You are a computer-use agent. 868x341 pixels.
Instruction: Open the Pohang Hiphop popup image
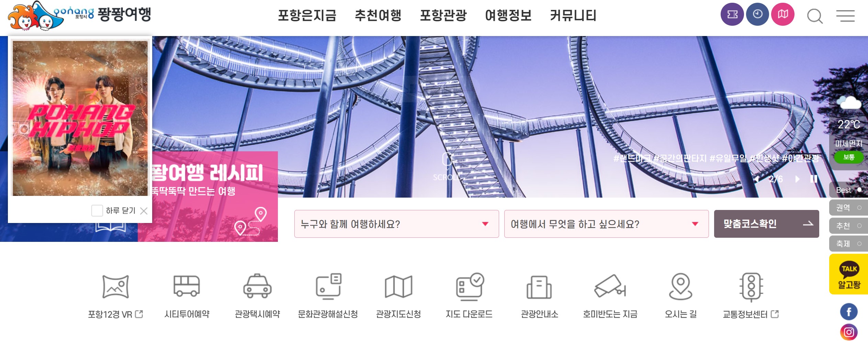pos(80,118)
